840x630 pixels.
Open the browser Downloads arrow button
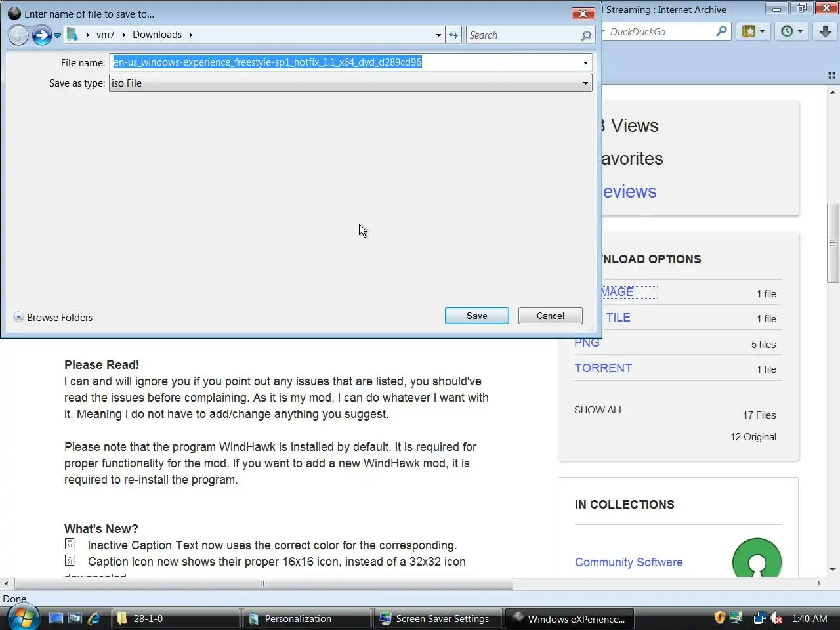coord(825,31)
